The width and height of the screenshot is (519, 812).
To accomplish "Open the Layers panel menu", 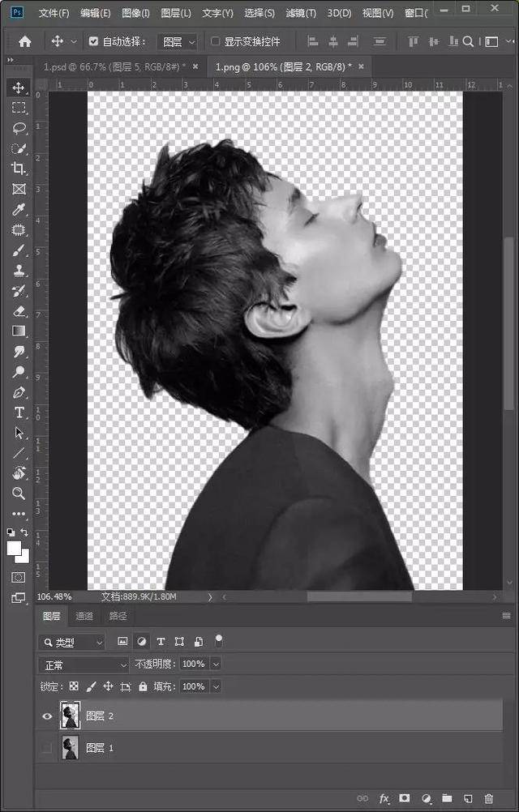I will pos(507,616).
